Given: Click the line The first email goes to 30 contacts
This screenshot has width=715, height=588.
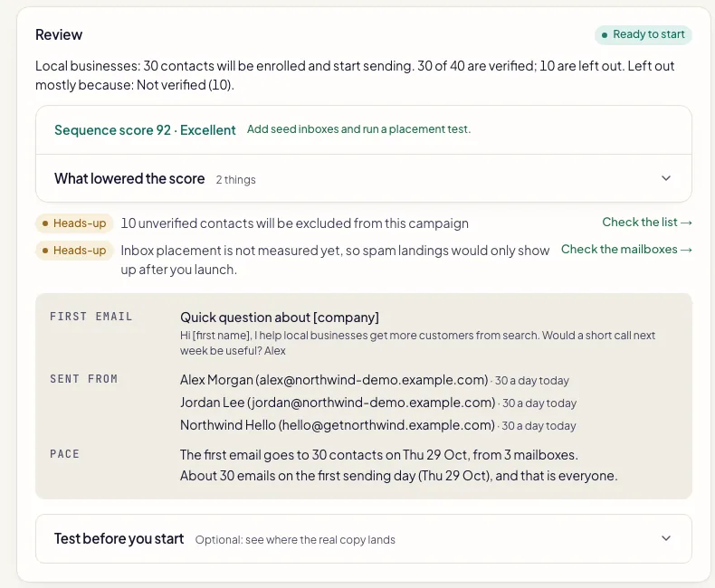Looking at the screenshot, I should (x=379, y=455).
